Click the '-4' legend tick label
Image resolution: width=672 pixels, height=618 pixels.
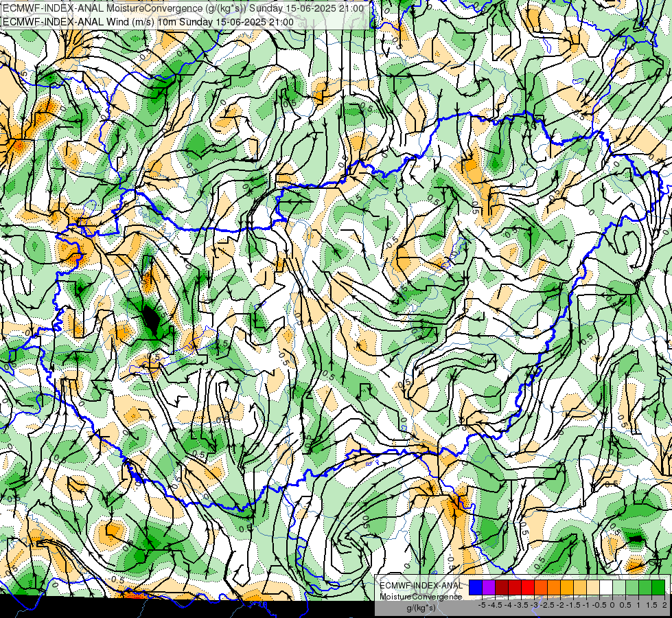coord(508,605)
